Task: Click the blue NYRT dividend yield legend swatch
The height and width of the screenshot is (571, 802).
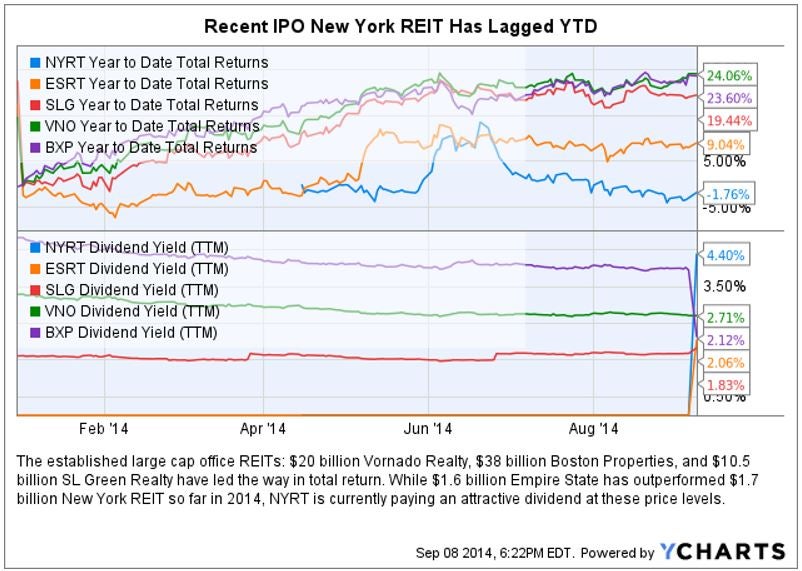Action: [35, 248]
